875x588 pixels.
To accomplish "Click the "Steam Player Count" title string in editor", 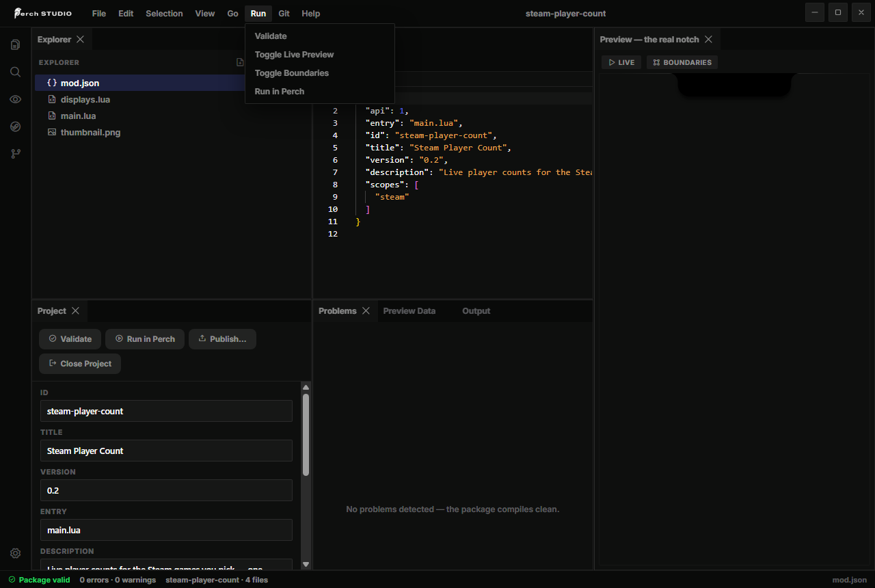I will coord(458,148).
